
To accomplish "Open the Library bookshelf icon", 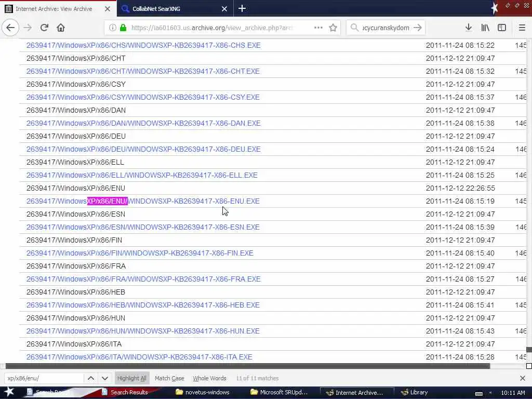I will [485, 28].
